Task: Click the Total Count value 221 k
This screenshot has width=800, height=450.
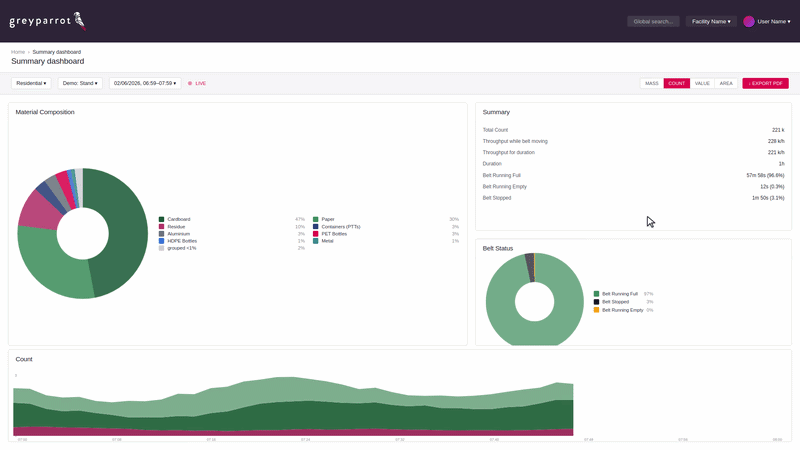Action: pyautogui.click(x=778, y=130)
